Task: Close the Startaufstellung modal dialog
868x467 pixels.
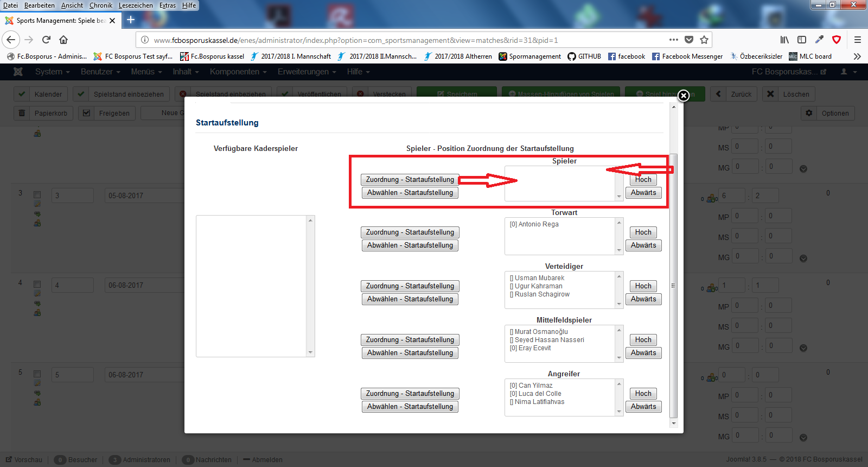Action: pos(684,96)
